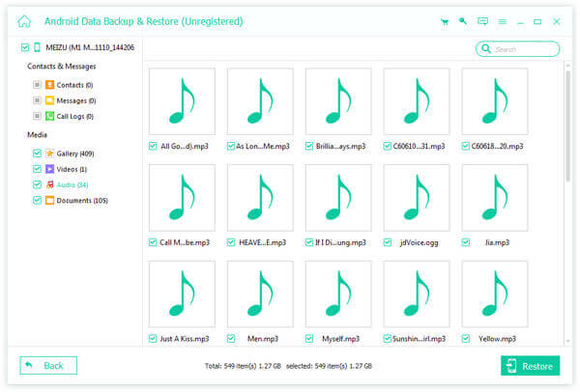Image resolution: width=580 pixels, height=392 pixels.
Task: Click the Restore button
Action: pos(530,366)
